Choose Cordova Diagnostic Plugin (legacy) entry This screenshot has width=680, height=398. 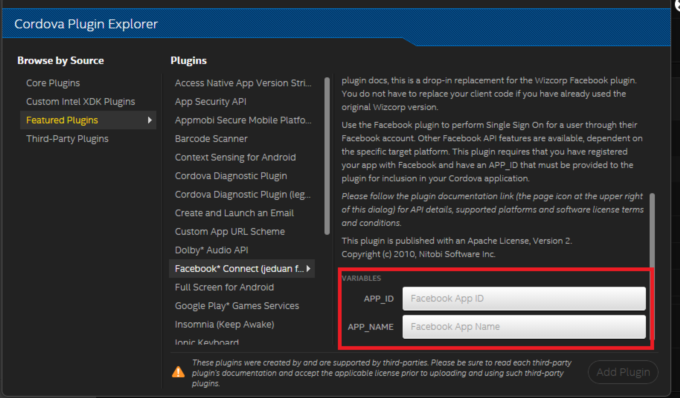[242, 195]
